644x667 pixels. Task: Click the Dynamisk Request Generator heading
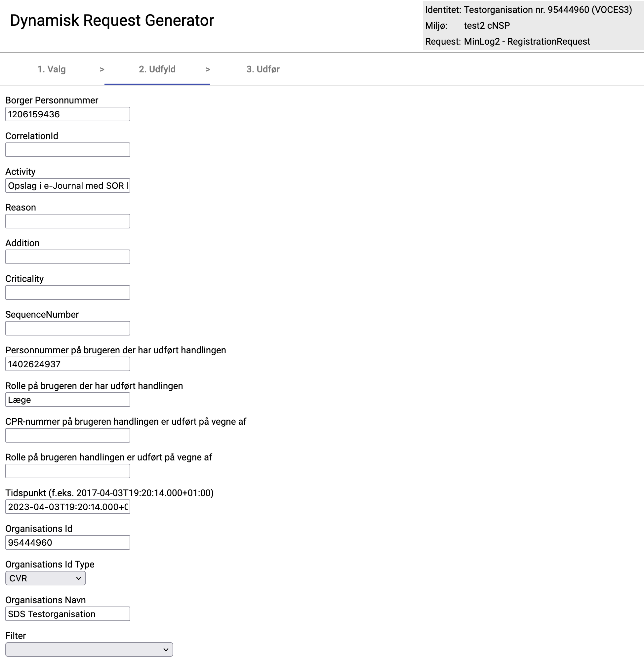pos(112,20)
